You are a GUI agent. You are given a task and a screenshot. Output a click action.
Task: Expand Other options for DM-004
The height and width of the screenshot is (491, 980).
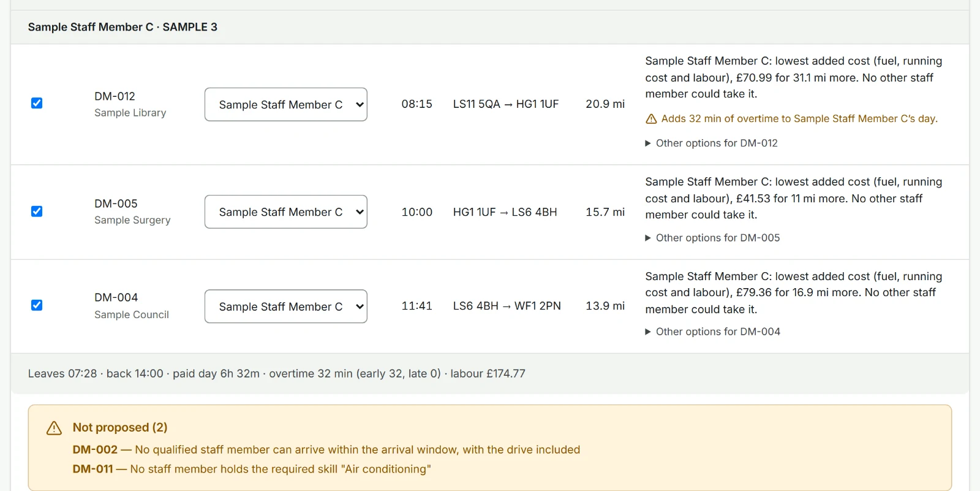tap(712, 332)
